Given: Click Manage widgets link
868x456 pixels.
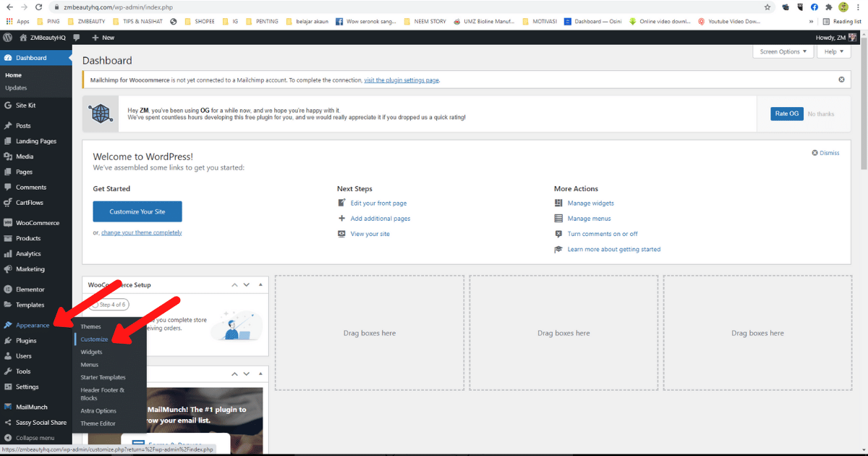Looking at the screenshot, I should tap(591, 203).
